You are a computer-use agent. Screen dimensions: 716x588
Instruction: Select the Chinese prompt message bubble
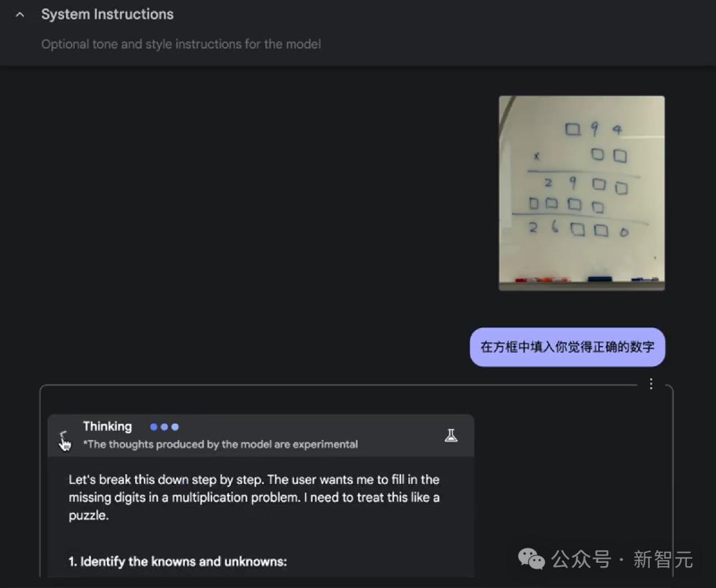point(567,347)
